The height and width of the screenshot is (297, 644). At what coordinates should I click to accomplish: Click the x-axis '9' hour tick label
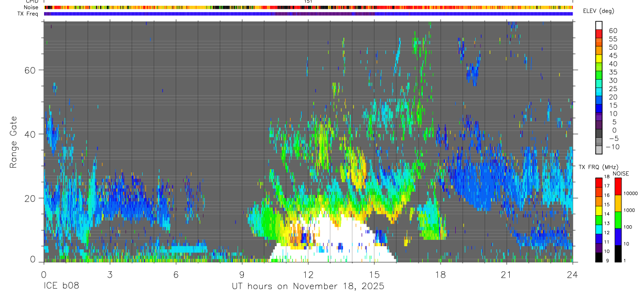click(x=242, y=274)
